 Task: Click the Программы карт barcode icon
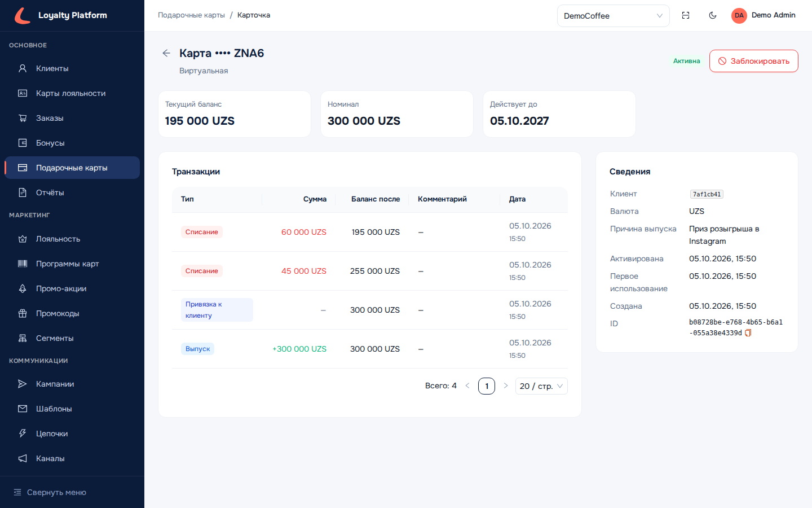(23, 264)
